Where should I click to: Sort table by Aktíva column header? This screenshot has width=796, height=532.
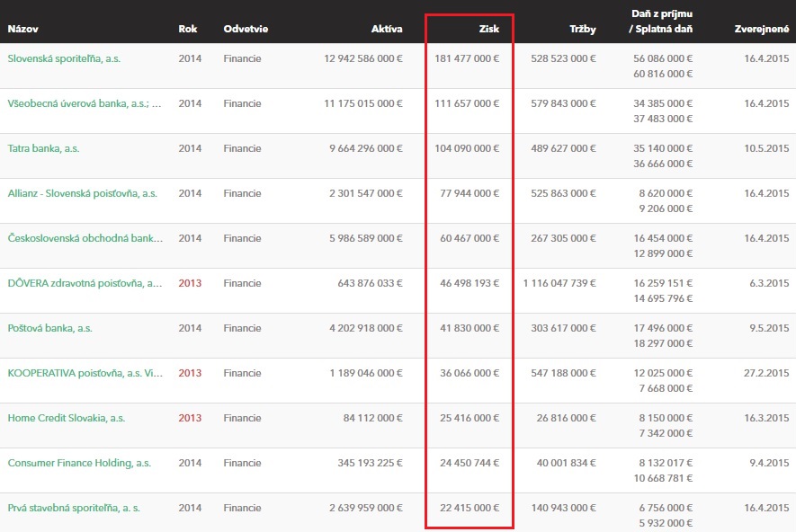387,29
